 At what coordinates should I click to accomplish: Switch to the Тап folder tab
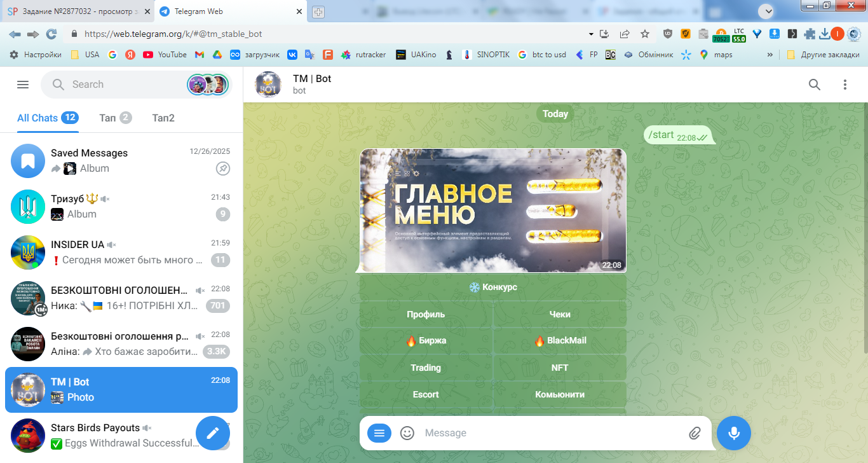tap(116, 118)
